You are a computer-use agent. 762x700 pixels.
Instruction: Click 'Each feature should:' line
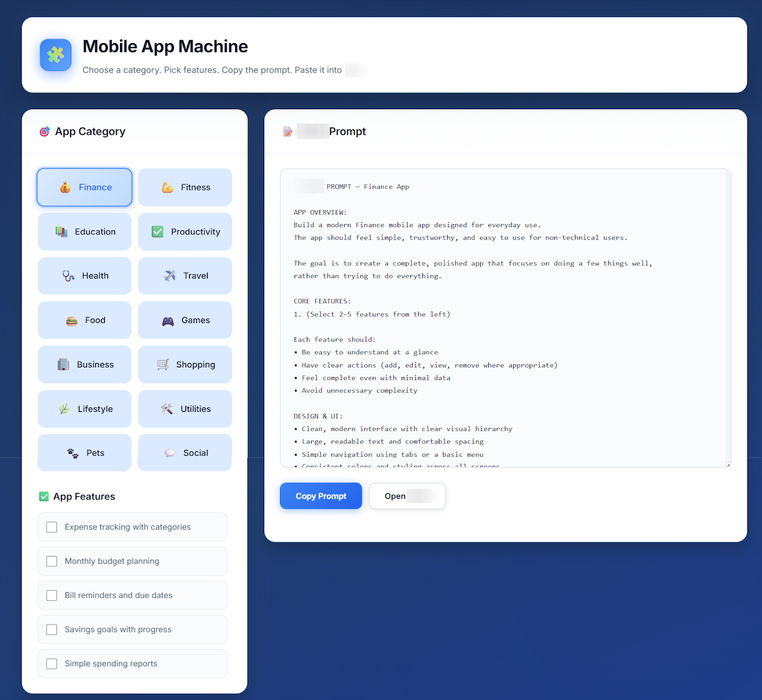point(335,340)
